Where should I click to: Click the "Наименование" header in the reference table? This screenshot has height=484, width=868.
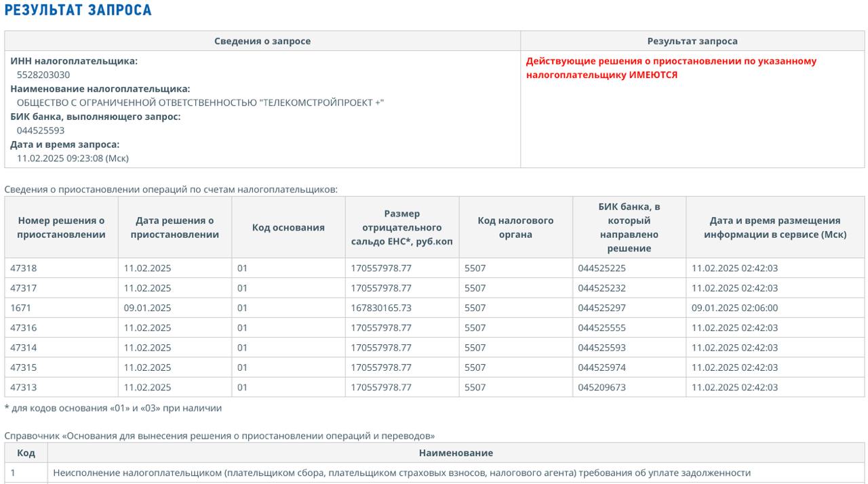click(456, 453)
